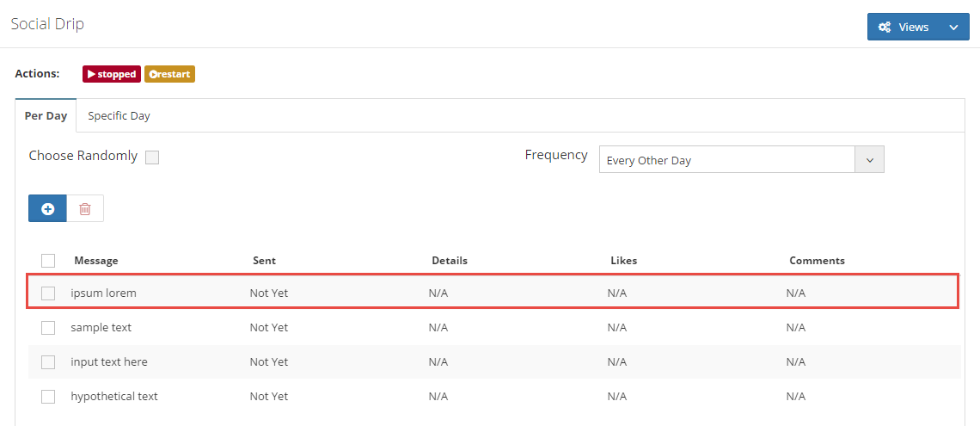This screenshot has height=426, width=980.
Task: Check the select-all checkbox in table header
Action: [48, 261]
